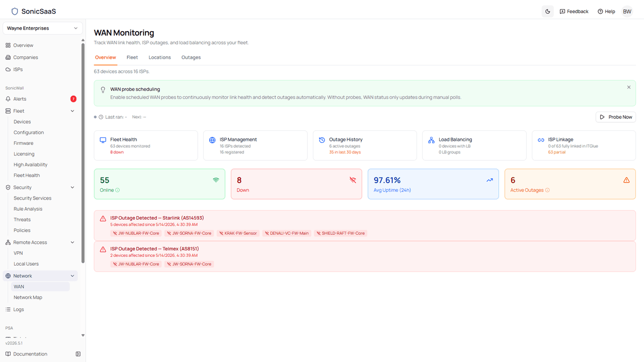Collapse the Network sidebar section

click(72, 276)
